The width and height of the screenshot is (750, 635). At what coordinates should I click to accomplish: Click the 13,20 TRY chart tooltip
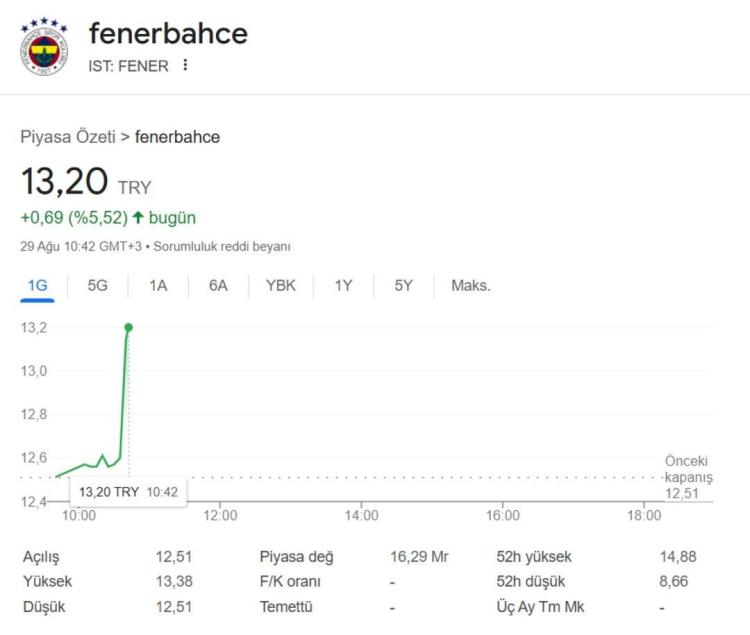click(x=128, y=492)
